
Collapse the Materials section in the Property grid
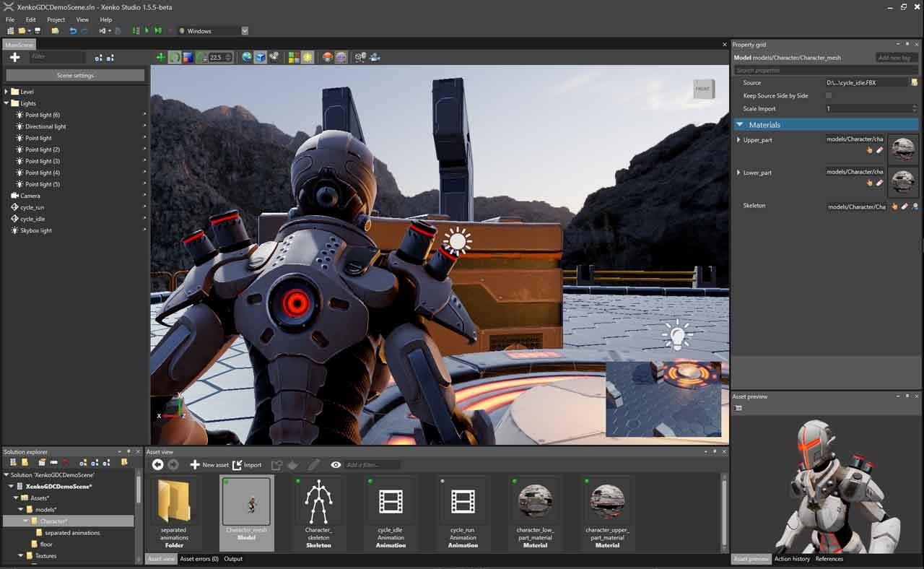[739, 124]
